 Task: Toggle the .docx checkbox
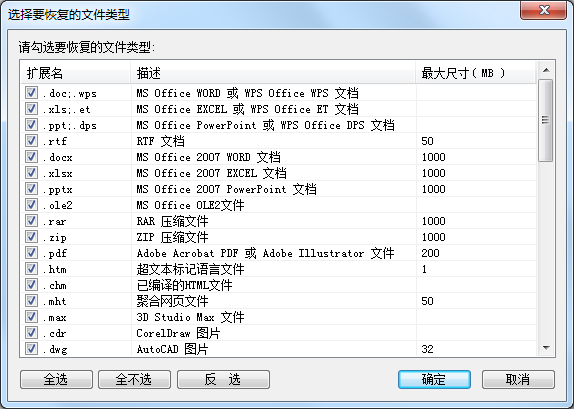[x=31, y=156]
